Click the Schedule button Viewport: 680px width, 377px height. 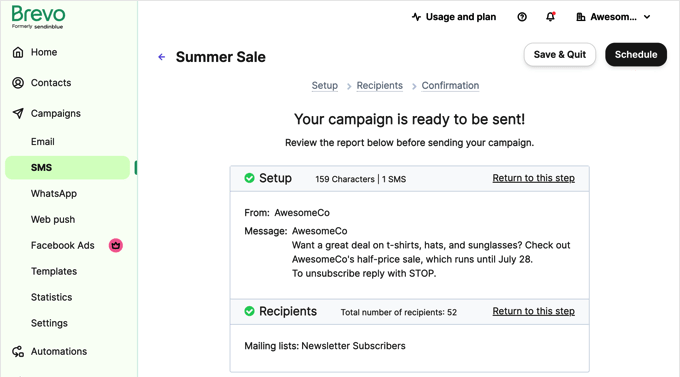(x=636, y=55)
